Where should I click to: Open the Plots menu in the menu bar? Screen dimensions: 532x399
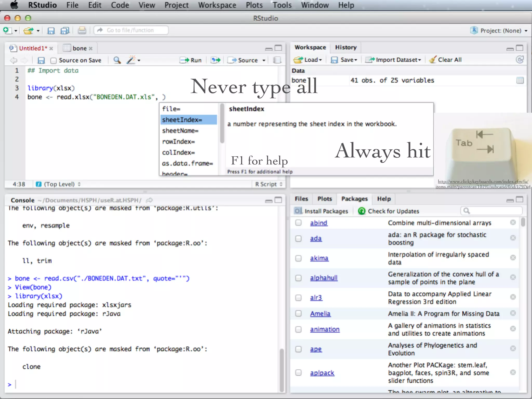click(x=254, y=5)
